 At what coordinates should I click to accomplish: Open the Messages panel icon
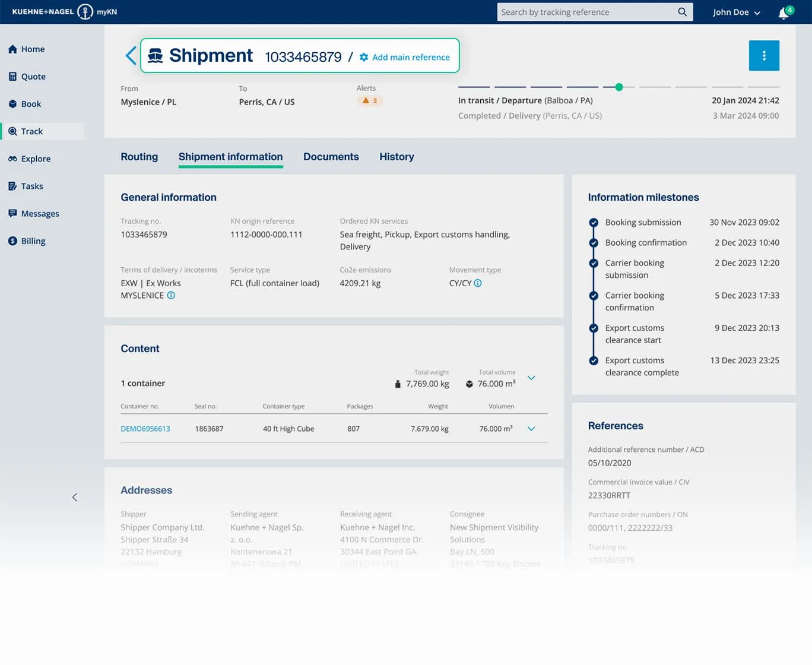pyautogui.click(x=12, y=213)
